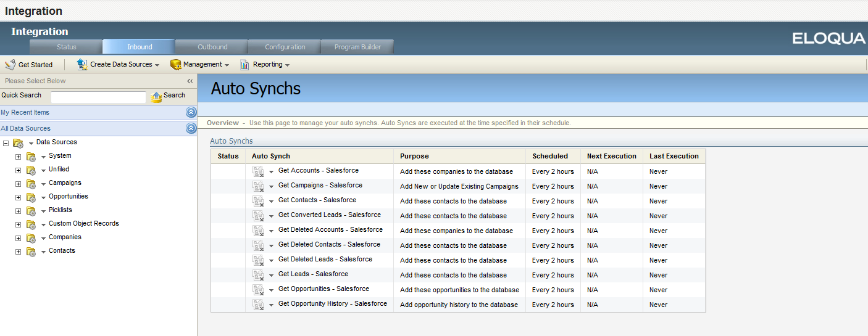Select the Custom Object Records tree label

point(84,223)
